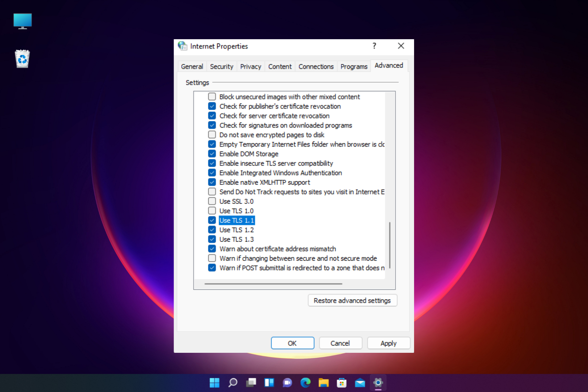Click Restore advanced settings button
Image resolution: width=588 pixels, height=392 pixels.
[352, 300]
